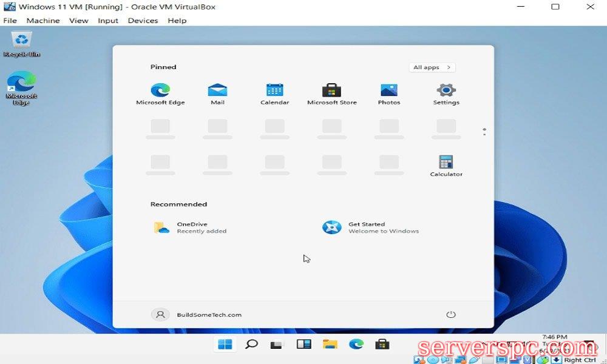607x364 pixels.
Task: Open the View menu in VirtualBox
Action: click(78, 21)
